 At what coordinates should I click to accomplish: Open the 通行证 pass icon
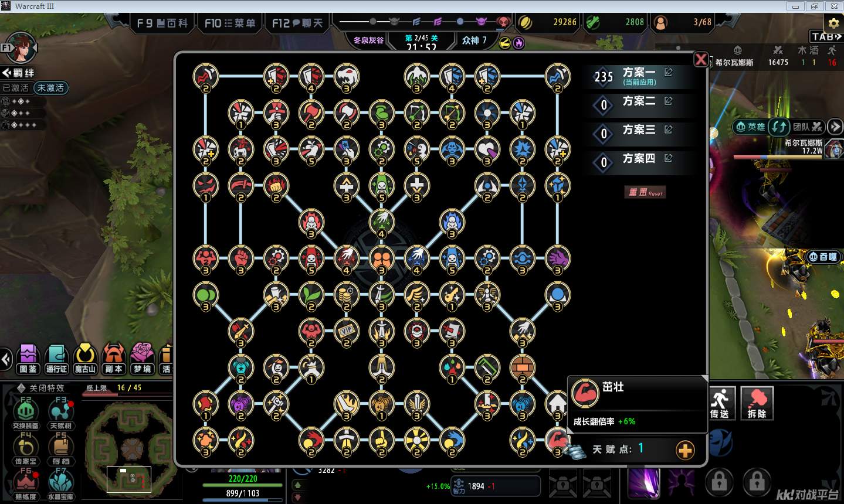(57, 359)
